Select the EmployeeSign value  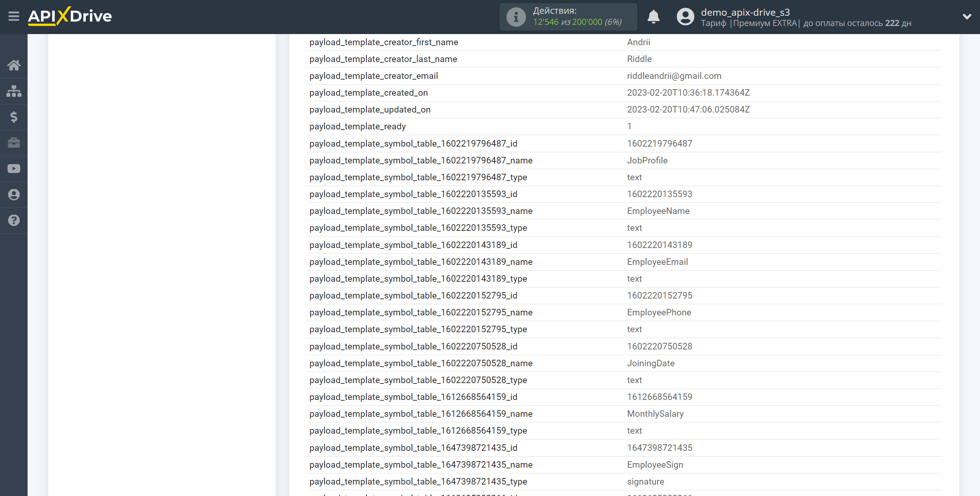[655, 465]
